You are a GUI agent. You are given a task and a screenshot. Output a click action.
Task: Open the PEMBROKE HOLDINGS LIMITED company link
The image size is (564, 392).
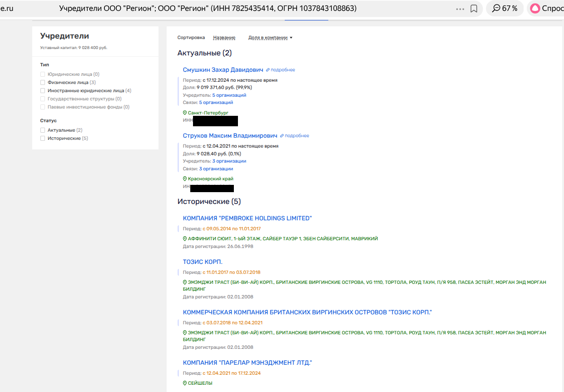(247, 218)
